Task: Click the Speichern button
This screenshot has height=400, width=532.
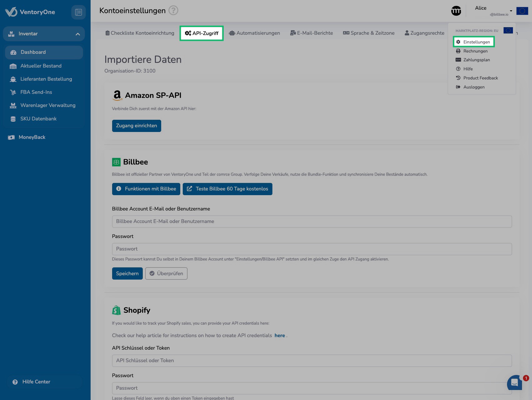Action: coord(127,273)
